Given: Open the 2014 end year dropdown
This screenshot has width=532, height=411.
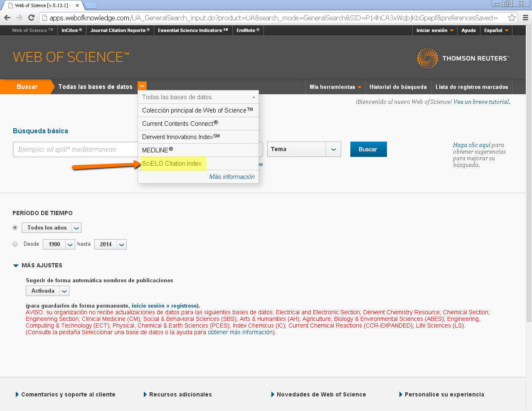Looking at the screenshot, I should [x=111, y=244].
